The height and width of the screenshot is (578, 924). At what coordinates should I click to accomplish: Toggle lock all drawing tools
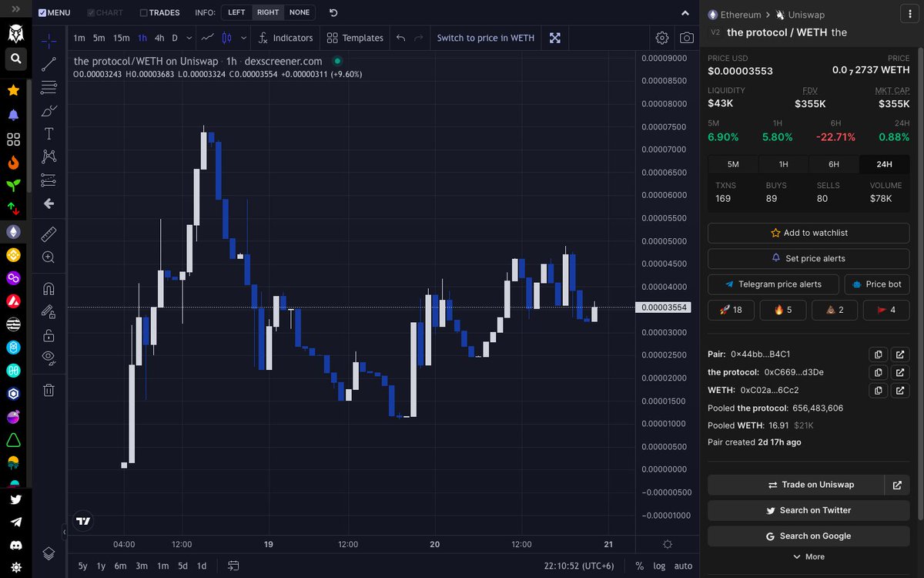pyautogui.click(x=49, y=335)
